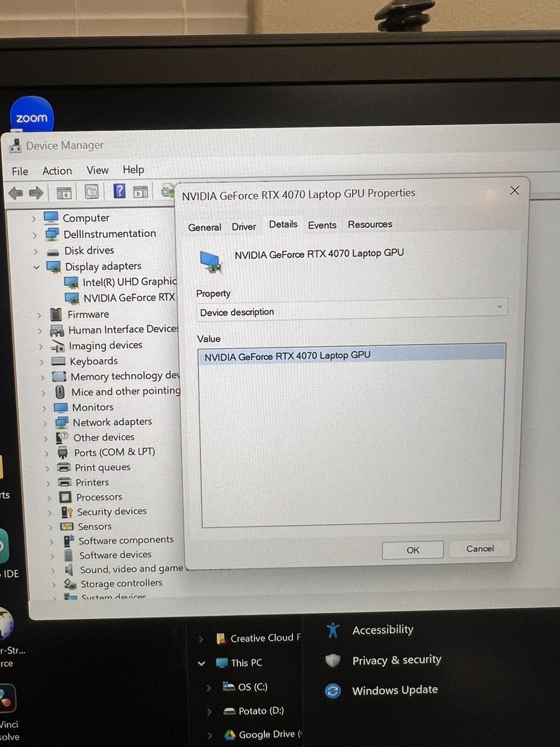Expand the Processors node

coord(49,498)
